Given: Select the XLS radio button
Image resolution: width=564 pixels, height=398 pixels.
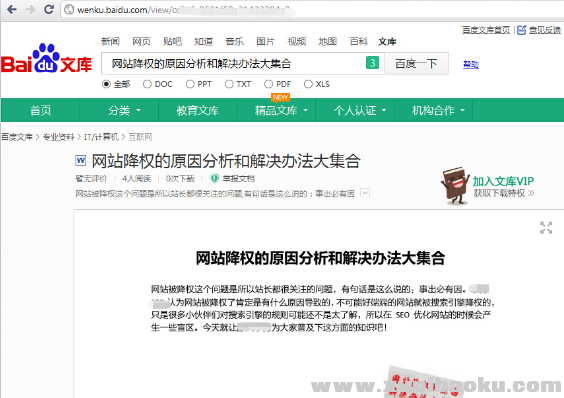Looking at the screenshot, I should [308, 84].
